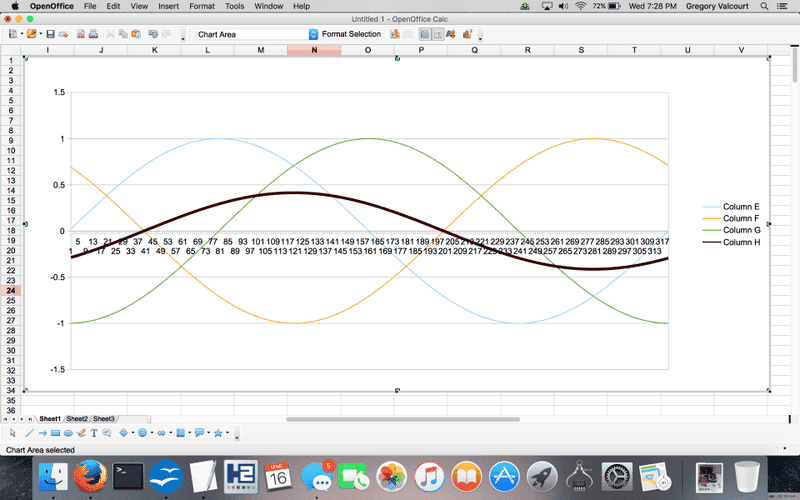Click the Export as PDF icon

[79, 34]
